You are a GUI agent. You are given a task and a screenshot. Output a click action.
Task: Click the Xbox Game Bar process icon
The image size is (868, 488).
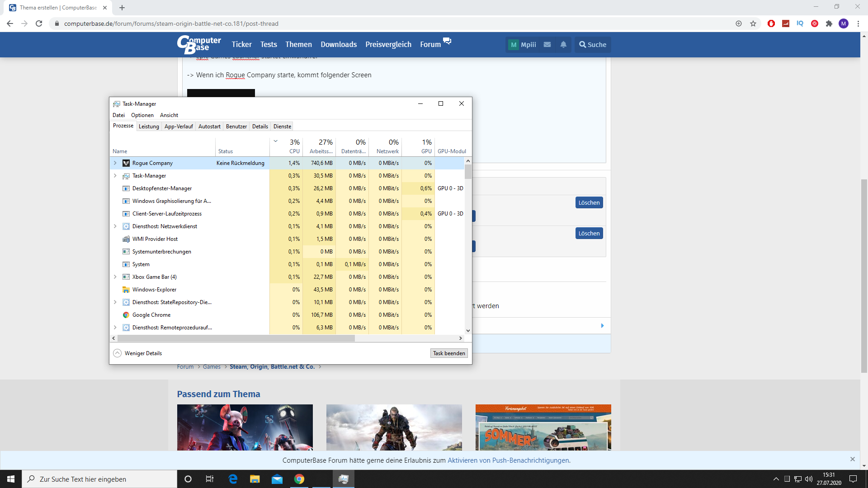(x=126, y=277)
